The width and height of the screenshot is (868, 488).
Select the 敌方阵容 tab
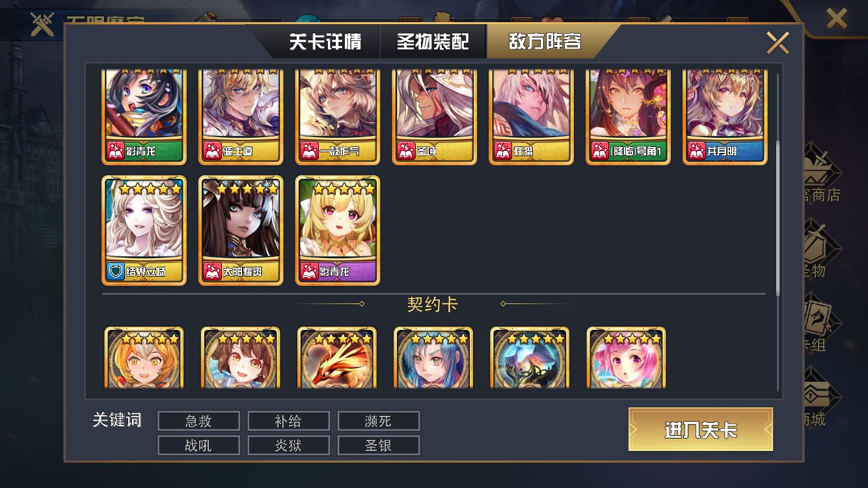pos(545,42)
